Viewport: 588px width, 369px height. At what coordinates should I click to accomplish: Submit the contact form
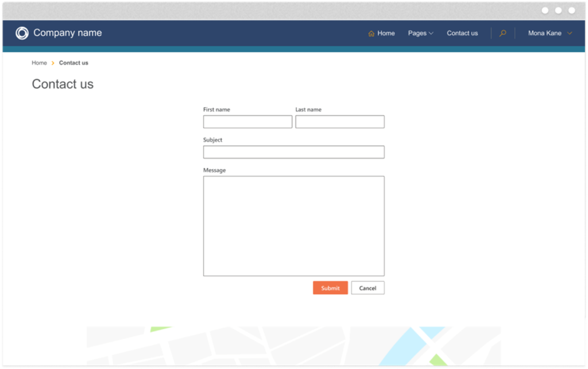click(330, 288)
